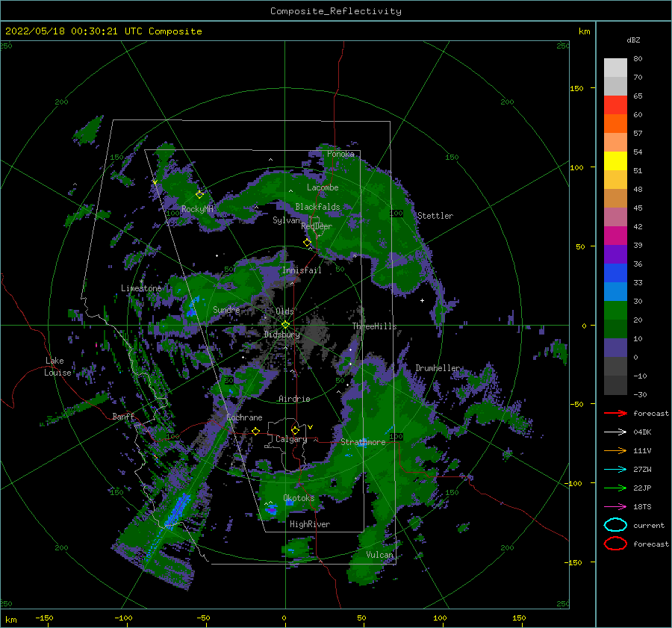
Task: Click the magenta 18TS arrow icon
Action: click(615, 507)
